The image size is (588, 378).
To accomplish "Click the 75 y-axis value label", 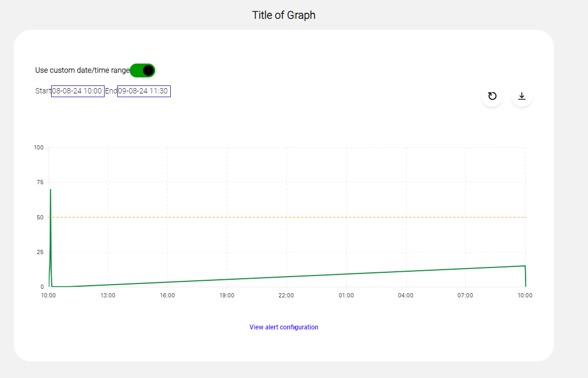I will pos(40,183).
